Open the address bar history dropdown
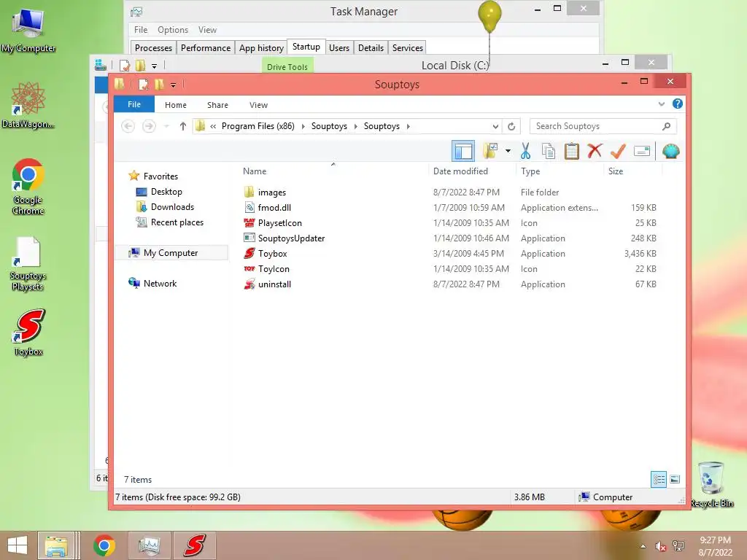Screen dimensions: 747x560 (x=495, y=126)
